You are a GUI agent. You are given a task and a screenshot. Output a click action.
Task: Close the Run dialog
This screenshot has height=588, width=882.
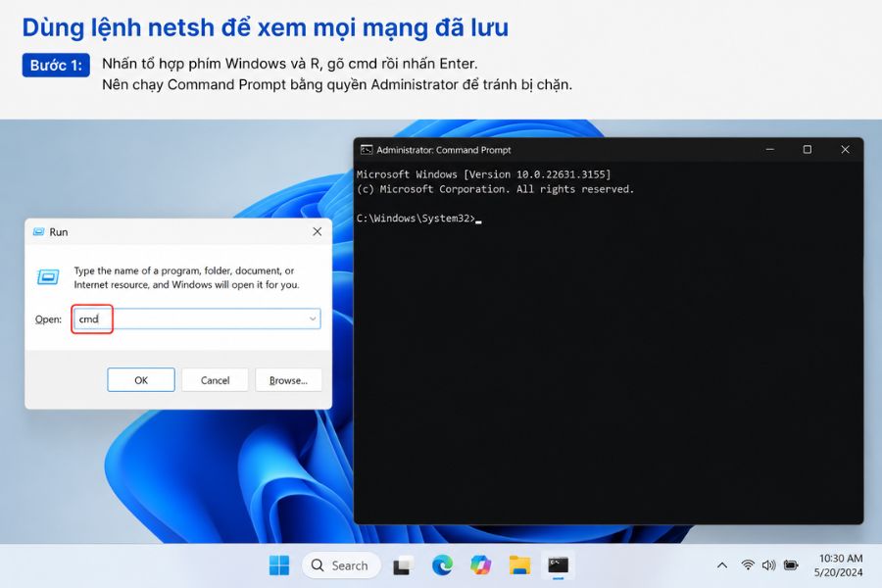tap(318, 231)
